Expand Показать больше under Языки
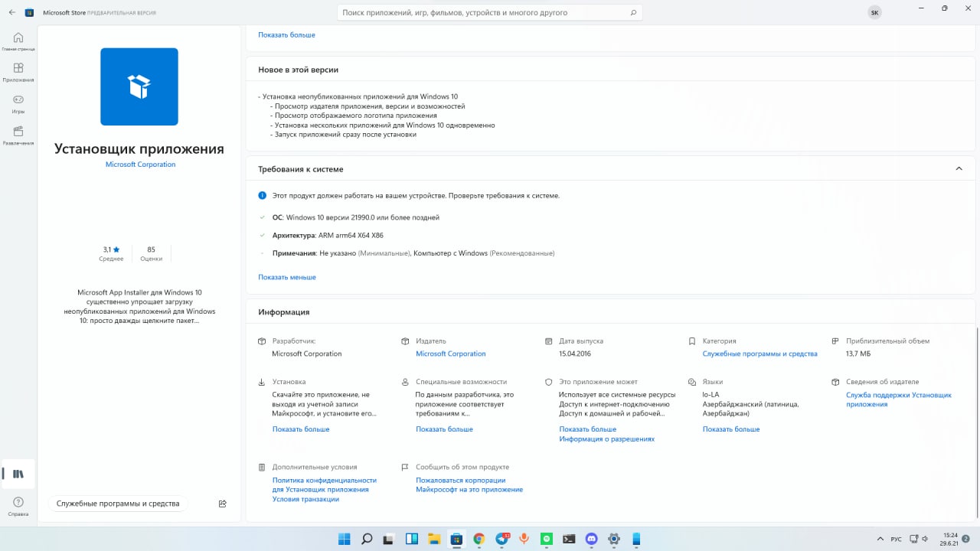This screenshot has width=980, height=551. [731, 429]
